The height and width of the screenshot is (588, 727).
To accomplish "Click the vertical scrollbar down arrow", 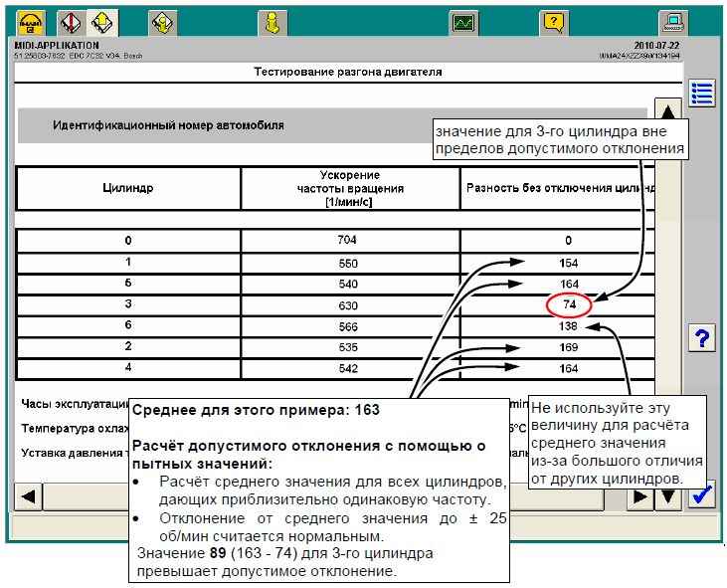I will (667, 496).
